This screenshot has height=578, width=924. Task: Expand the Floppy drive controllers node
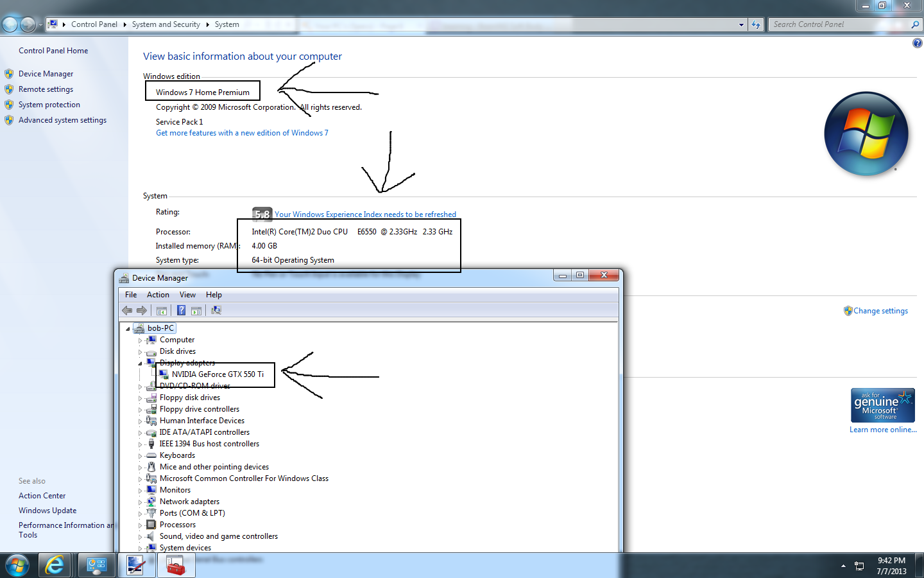coord(140,410)
